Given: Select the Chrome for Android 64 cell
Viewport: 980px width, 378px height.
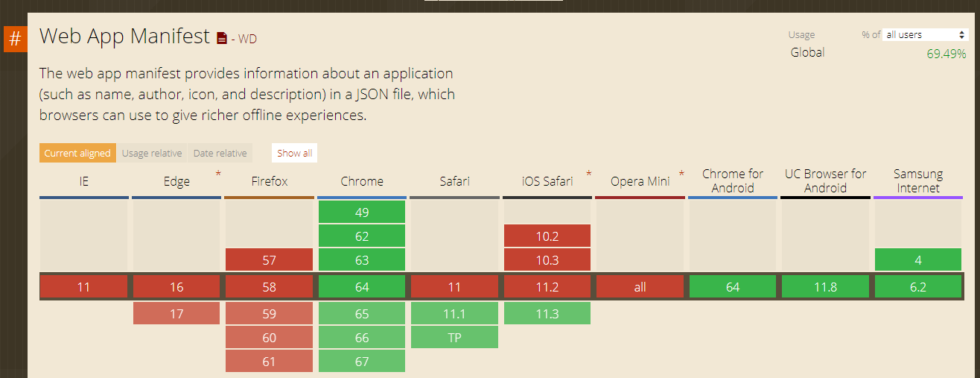Looking at the screenshot, I should 733,287.
